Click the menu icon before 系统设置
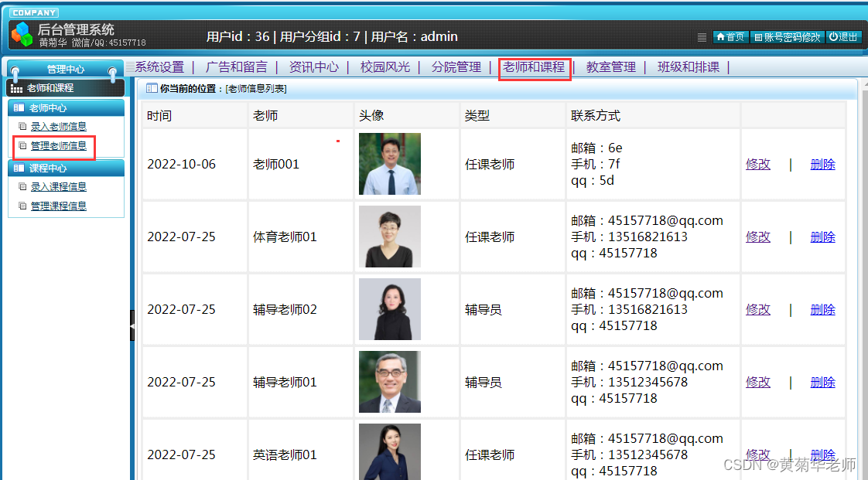The width and height of the screenshot is (868, 480). [130, 67]
